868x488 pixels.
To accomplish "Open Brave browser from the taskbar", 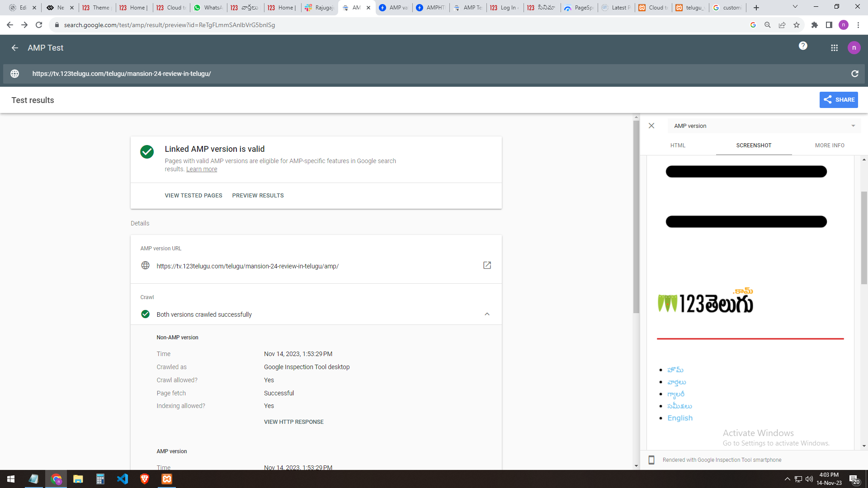I will click(x=145, y=479).
